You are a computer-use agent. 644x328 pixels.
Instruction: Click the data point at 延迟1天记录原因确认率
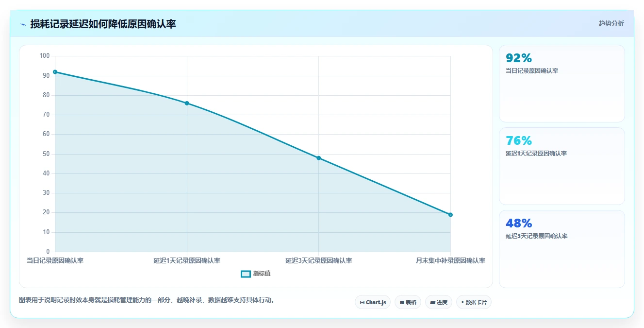pos(187,103)
